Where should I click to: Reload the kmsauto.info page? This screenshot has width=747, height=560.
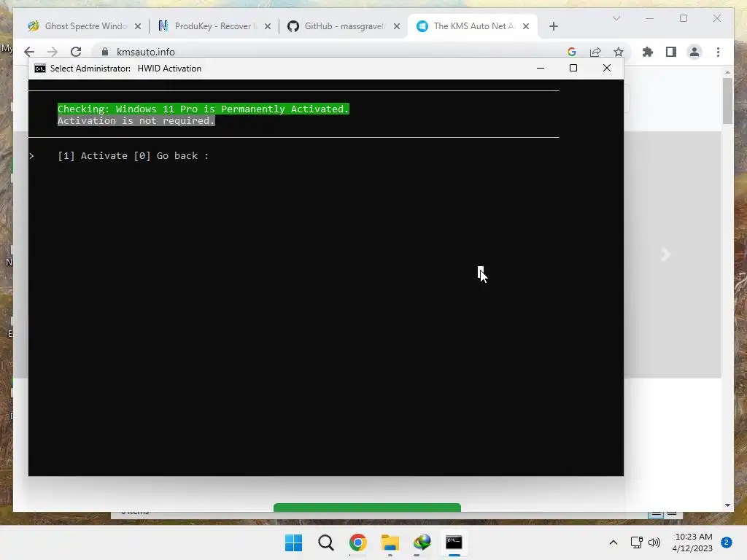76,52
